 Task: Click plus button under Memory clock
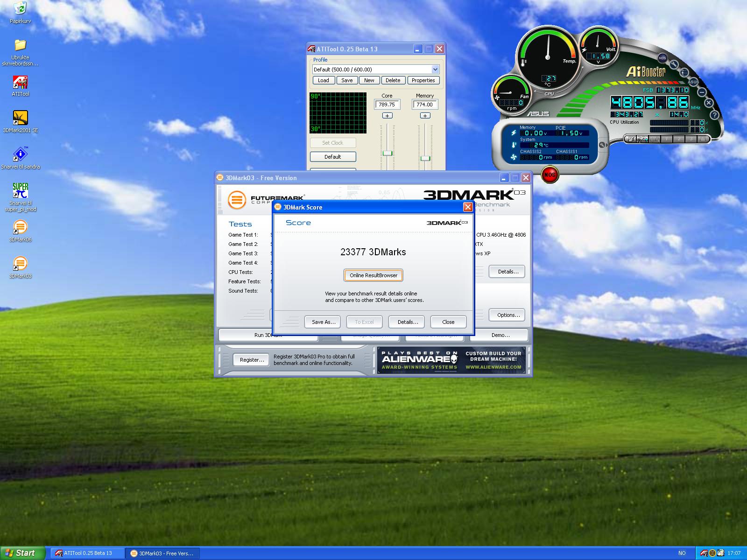(425, 116)
